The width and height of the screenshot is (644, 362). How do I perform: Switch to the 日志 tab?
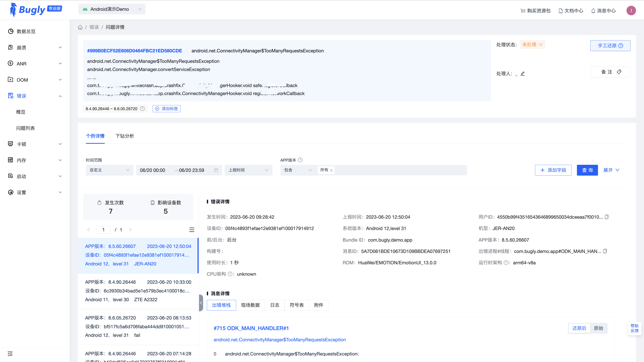pos(275,305)
